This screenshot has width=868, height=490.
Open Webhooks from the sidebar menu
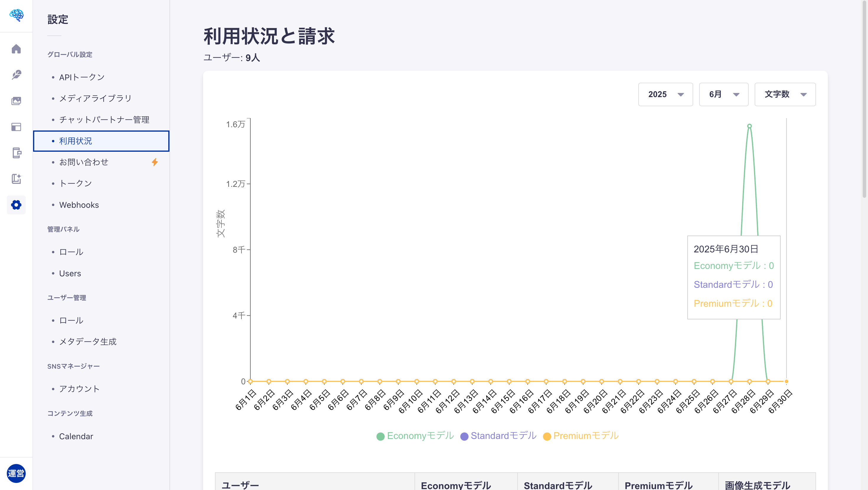[x=79, y=205]
